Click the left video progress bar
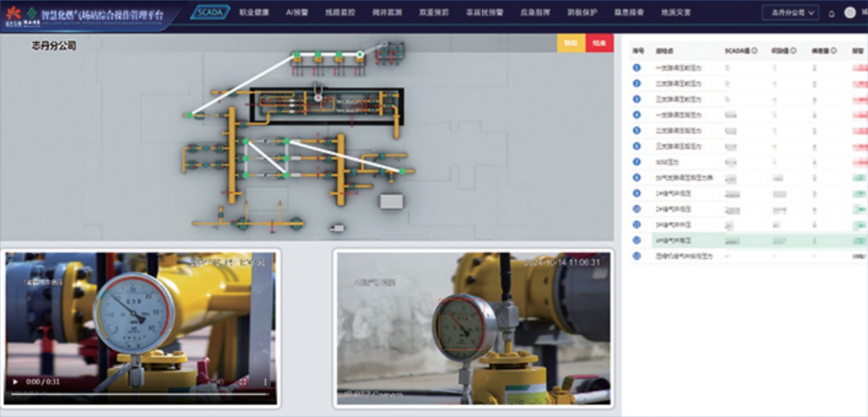The width and height of the screenshot is (868, 417). (139, 394)
